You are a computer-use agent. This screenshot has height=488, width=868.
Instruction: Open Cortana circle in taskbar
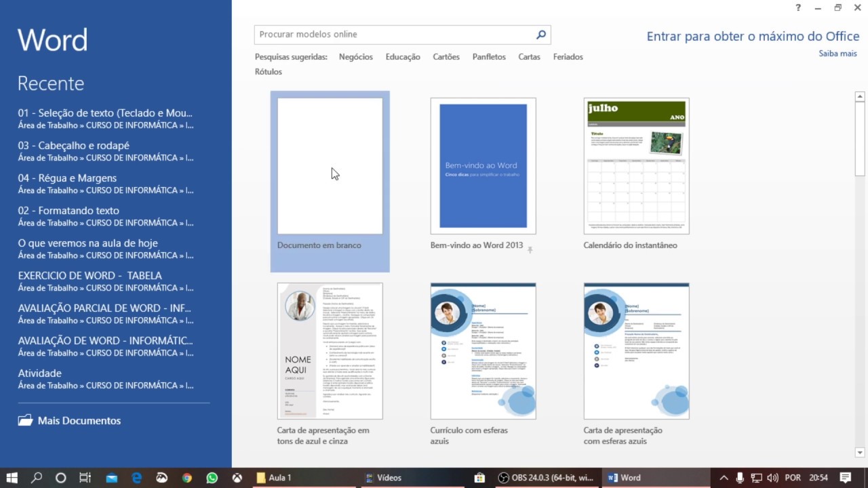coord(60,478)
